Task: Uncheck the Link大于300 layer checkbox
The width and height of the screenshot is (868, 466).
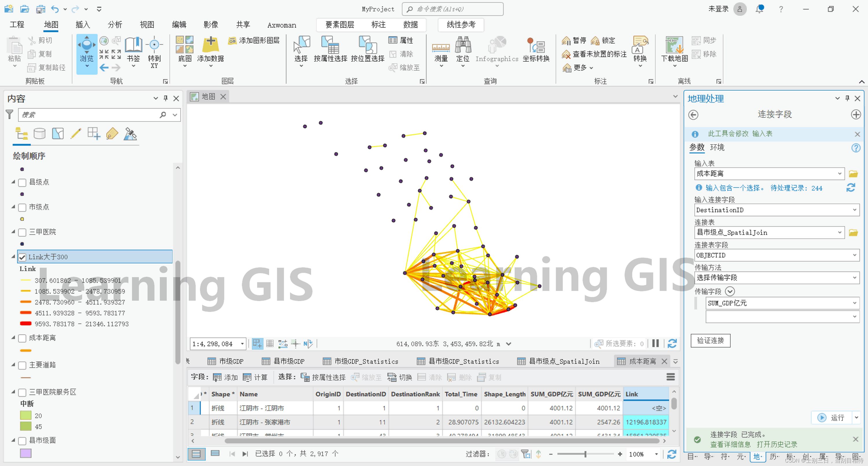Action: click(x=22, y=257)
